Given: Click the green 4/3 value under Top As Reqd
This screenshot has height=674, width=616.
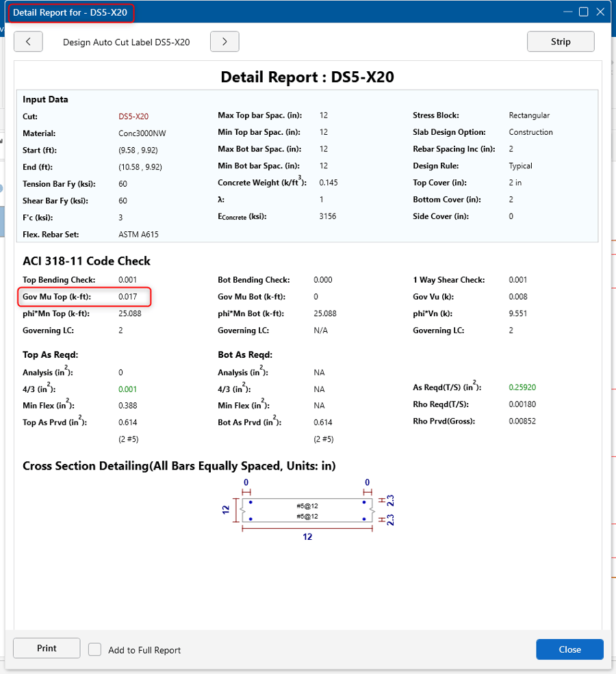Looking at the screenshot, I should pyautogui.click(x=127, y=389).
